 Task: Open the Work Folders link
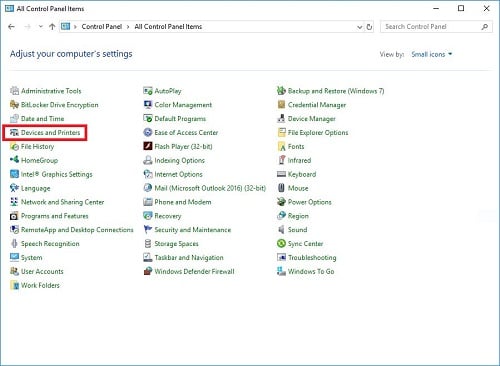tap(40, 285)
